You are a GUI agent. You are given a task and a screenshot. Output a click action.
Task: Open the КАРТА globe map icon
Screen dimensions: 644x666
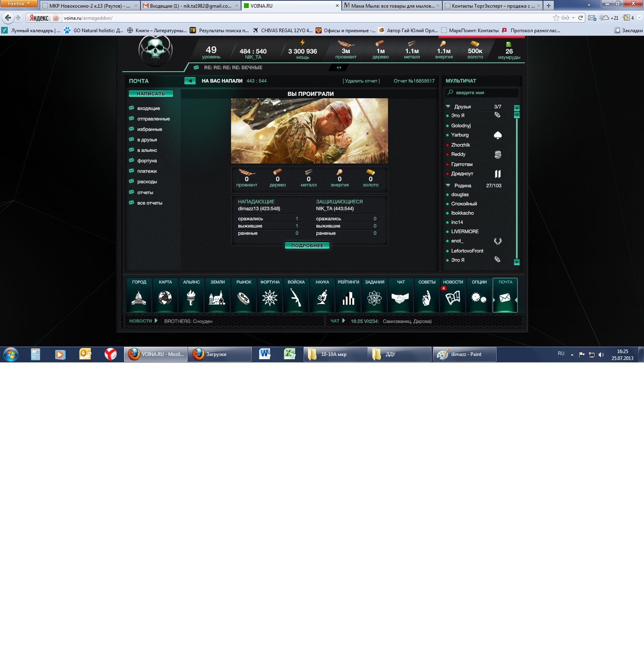[165, 298]
